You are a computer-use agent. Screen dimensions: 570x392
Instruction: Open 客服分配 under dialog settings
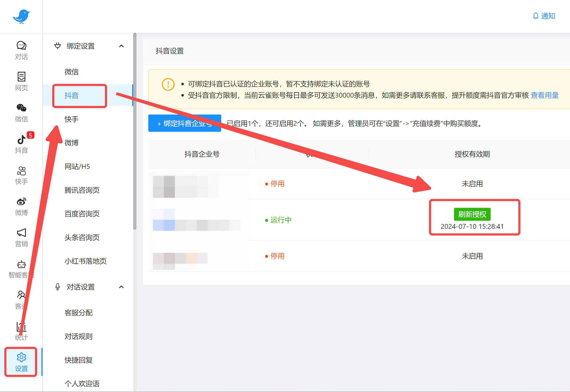point(79,313)
